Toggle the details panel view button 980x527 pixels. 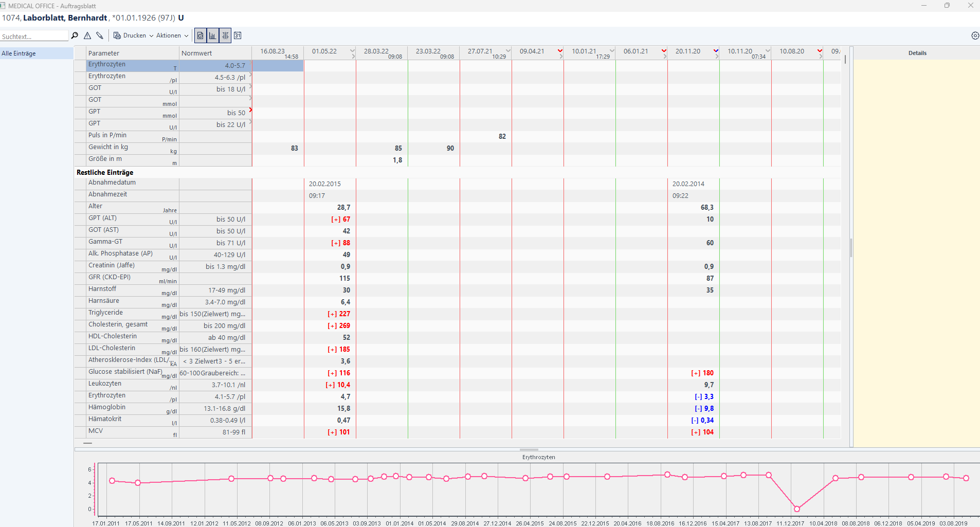(x=201, y=35)
